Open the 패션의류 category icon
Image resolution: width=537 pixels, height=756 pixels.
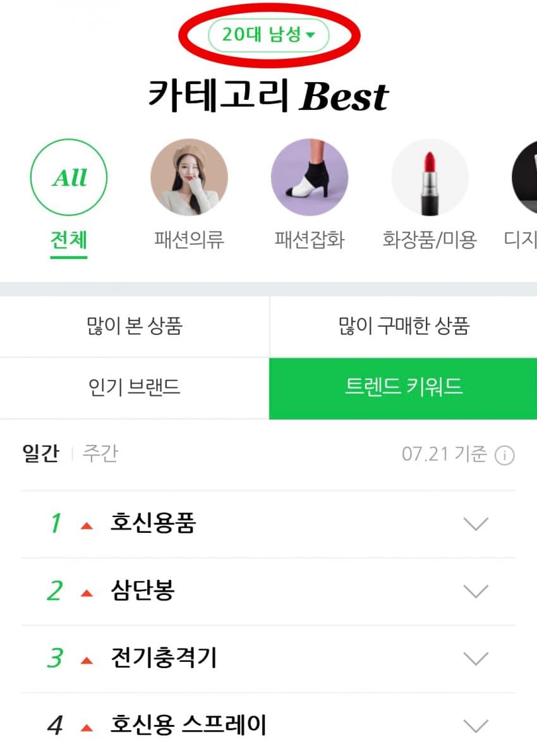coord(189,178)
